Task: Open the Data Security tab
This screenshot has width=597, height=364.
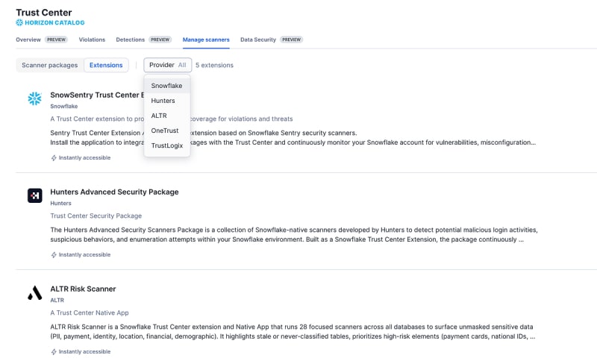Action: coord(257,40)
